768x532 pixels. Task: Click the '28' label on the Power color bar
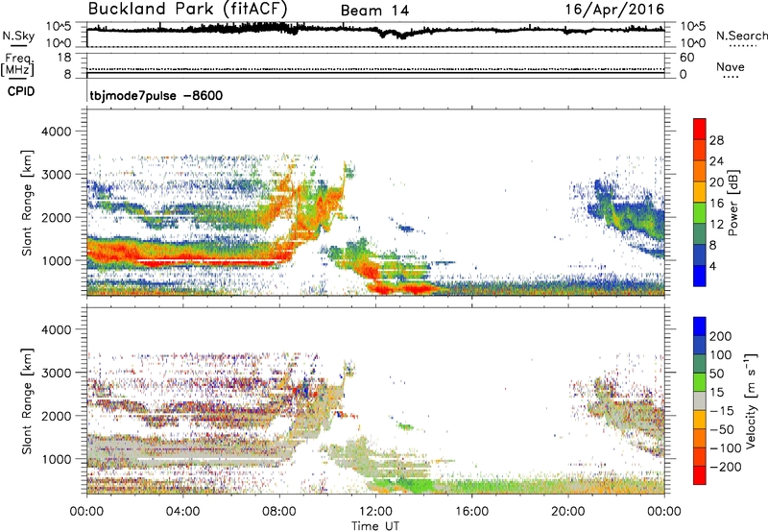click(x=716, y=140)
